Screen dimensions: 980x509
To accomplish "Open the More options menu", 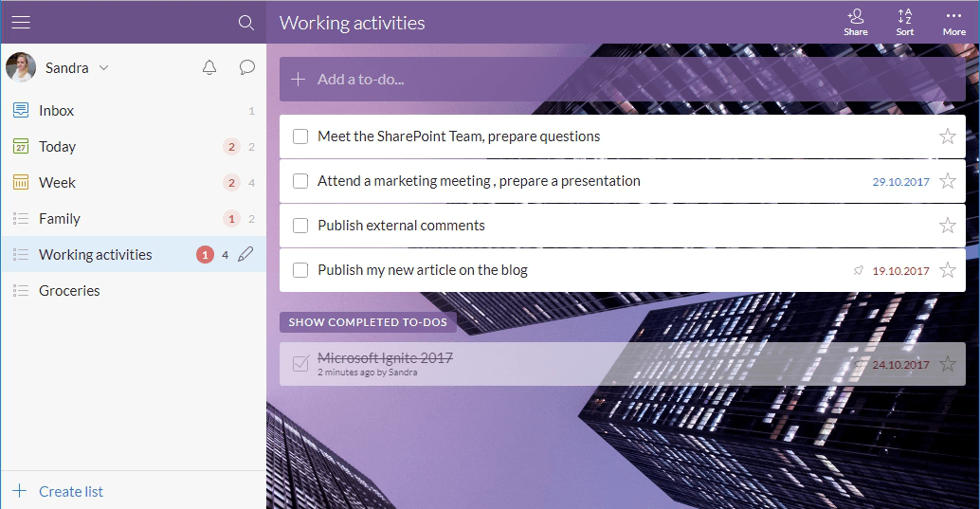I will click(953, 22).
